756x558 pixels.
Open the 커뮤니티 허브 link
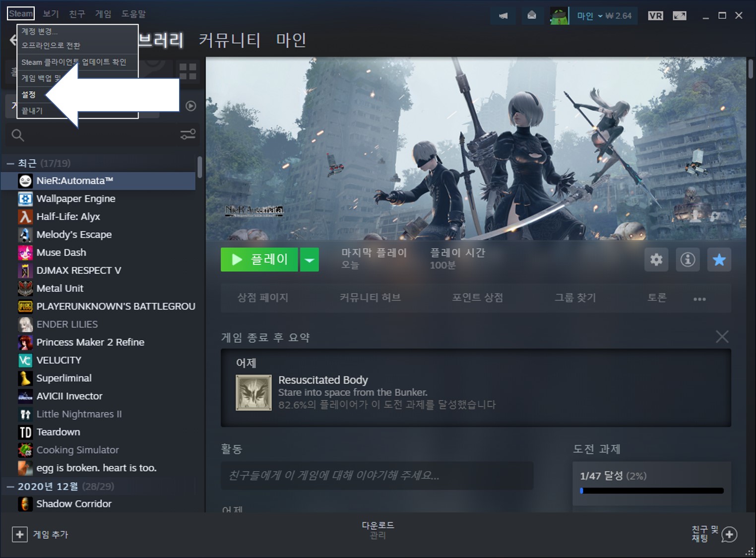click(x=370, y=298)
